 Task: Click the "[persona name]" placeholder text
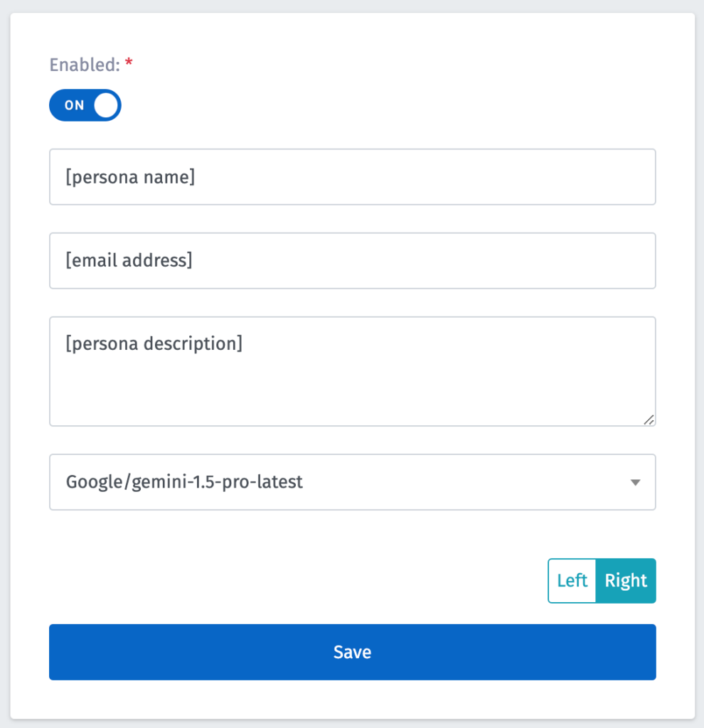pyautogui.click(x=130, y=177)
